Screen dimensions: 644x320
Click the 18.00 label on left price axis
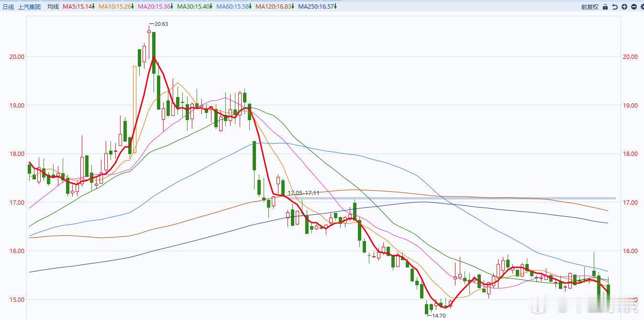[17, 154]
